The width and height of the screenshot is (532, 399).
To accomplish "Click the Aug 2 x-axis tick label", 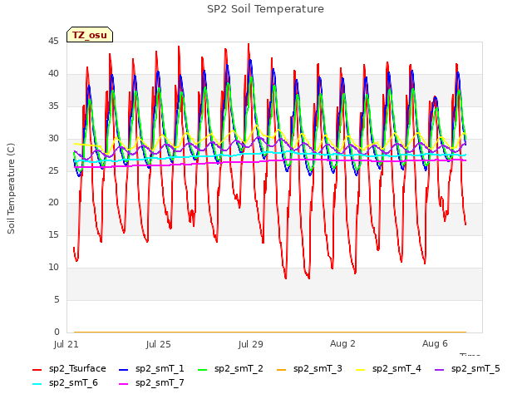I will 342,343.
